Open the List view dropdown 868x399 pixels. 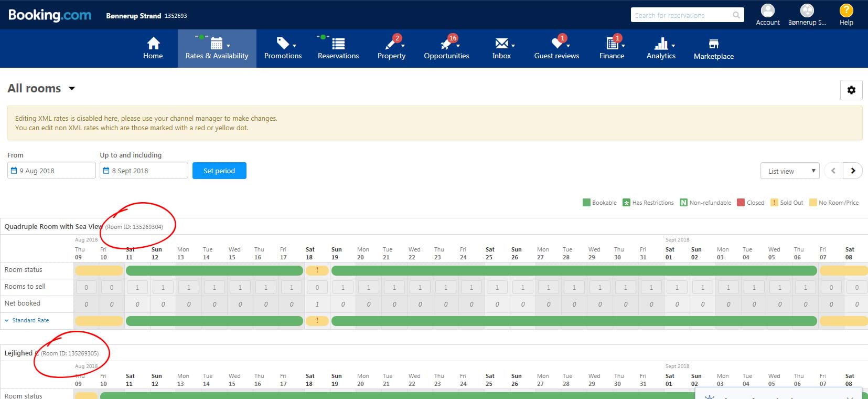[790, 171]
